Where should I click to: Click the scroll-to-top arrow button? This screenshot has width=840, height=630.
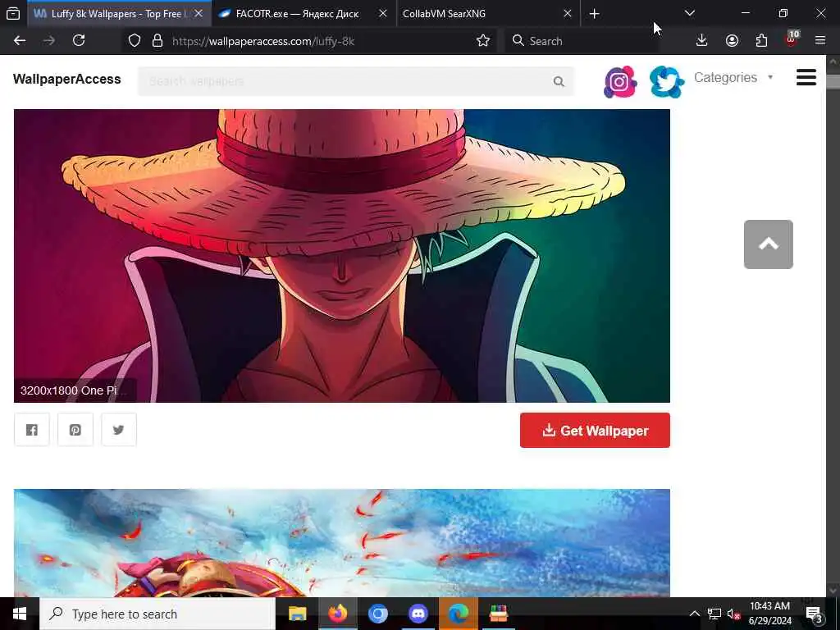[768, 244]
